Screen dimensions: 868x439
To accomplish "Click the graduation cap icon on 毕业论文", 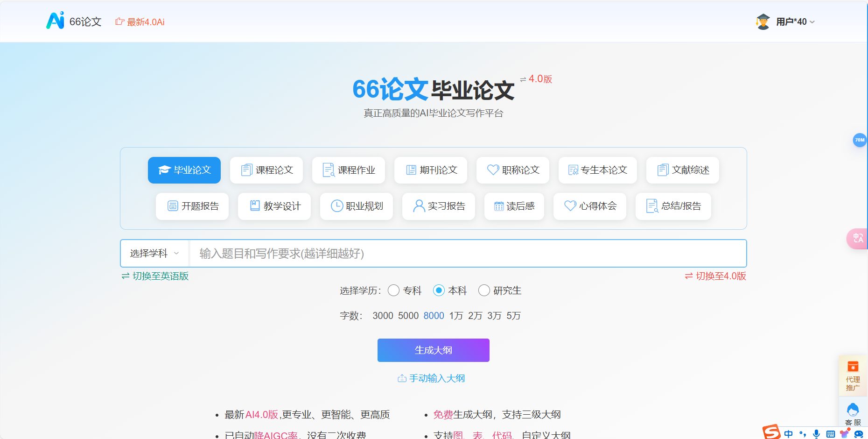I will coord(164,170).
